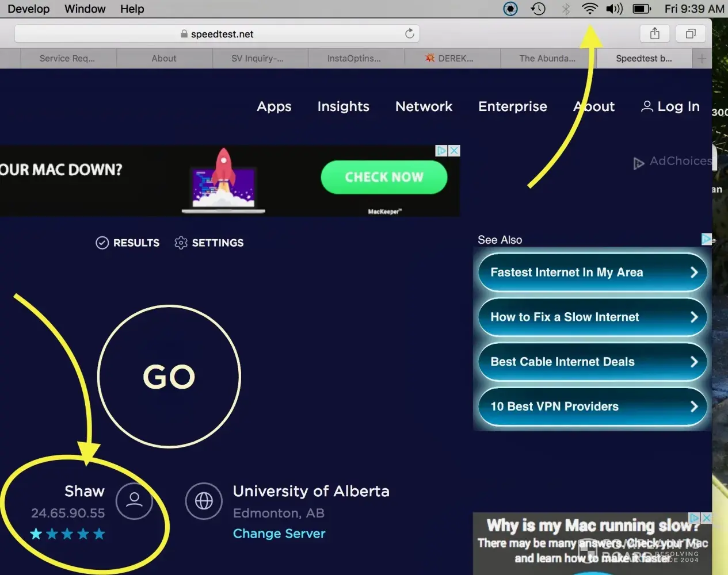
Task: Open a new tab with plus button
Action: [702, 59]
